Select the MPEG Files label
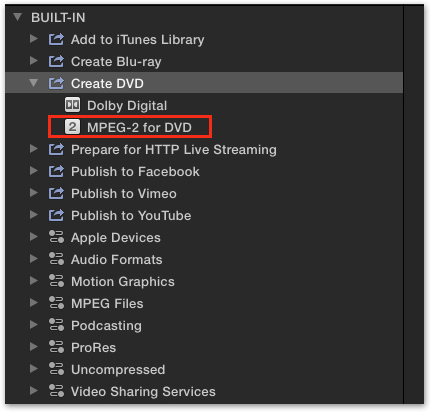The width and height of the screenshot is (431, 412). point(107,303)
